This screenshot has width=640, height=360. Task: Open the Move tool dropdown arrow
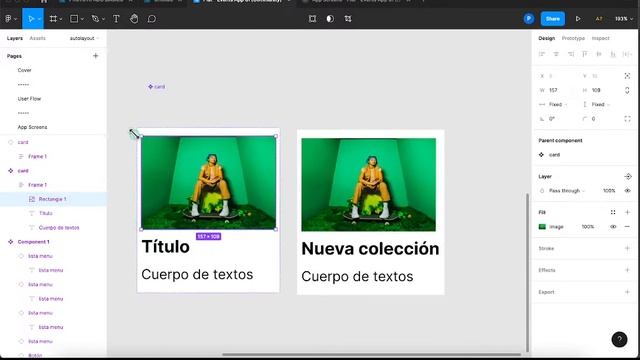tap(40, 19)
